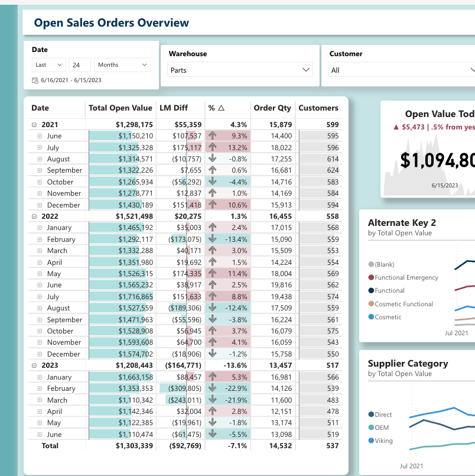Click the down arrow for December 2022 -1.2%
The height and width of the screenshot is (476, 475).
coord(213,354)
